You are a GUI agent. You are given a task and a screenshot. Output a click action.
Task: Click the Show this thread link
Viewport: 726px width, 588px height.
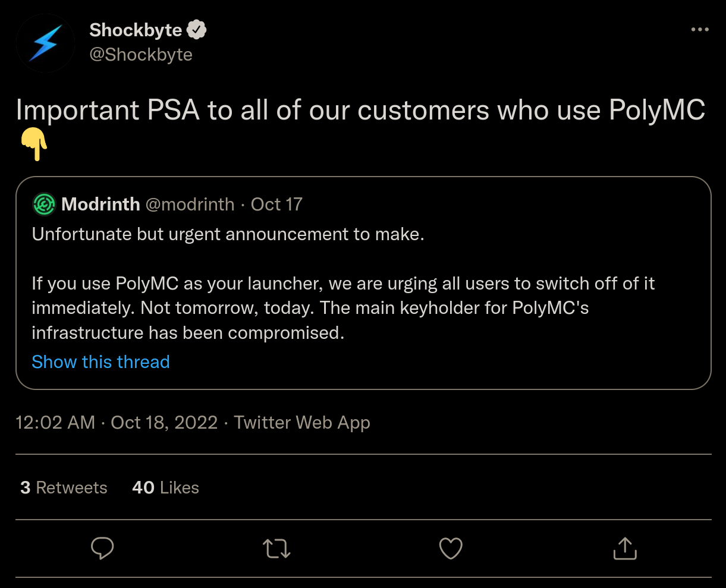(x=100, y=361)
